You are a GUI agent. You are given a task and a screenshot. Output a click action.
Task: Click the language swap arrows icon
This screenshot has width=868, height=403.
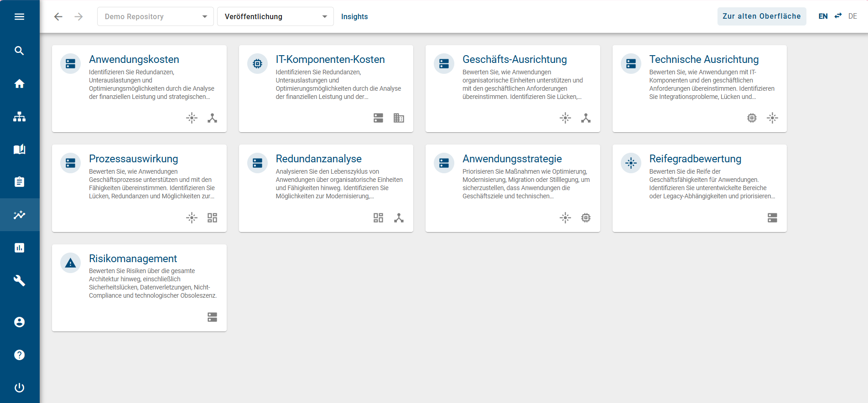coord(838,16)
